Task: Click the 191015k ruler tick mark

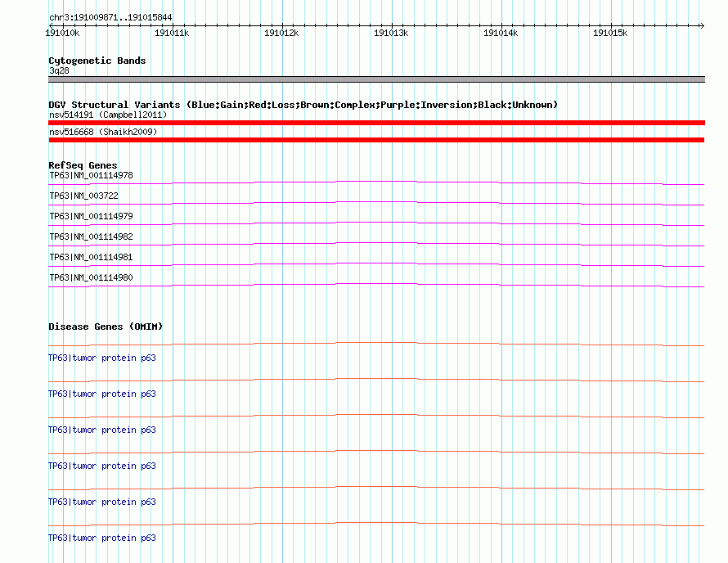Action: pyautogui.click(x=612, y=25)
